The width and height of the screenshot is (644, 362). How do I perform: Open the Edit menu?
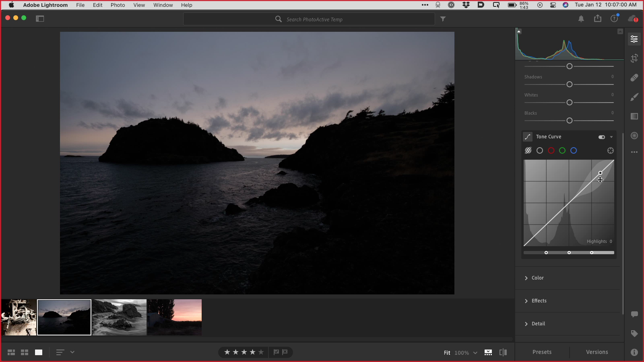point(98,5)
